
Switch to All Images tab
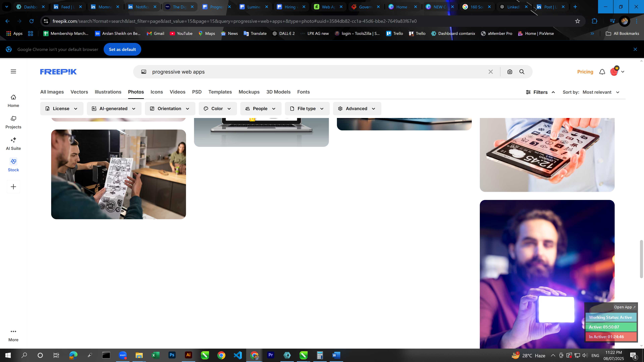52,92
